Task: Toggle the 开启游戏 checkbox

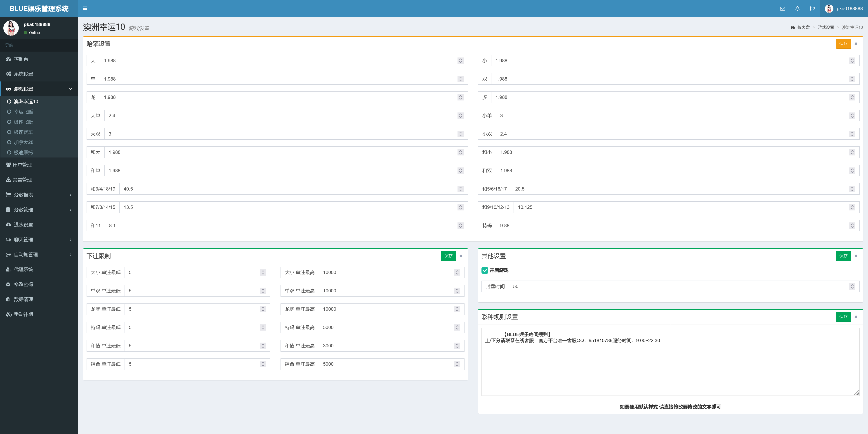Action: (x=485, y=270)
